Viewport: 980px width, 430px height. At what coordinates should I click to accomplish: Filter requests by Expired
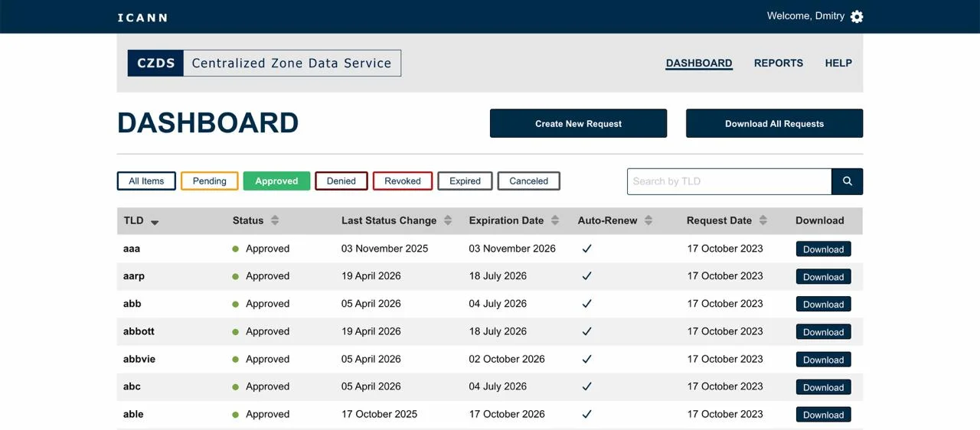(x=465, y=181)
